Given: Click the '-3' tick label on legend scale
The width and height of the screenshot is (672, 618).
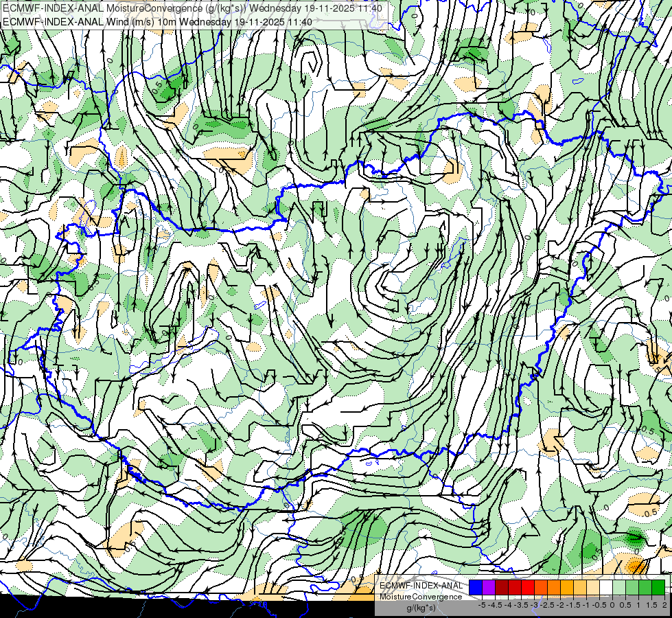Looking at the screenshot, I should (x=534, y=605).
